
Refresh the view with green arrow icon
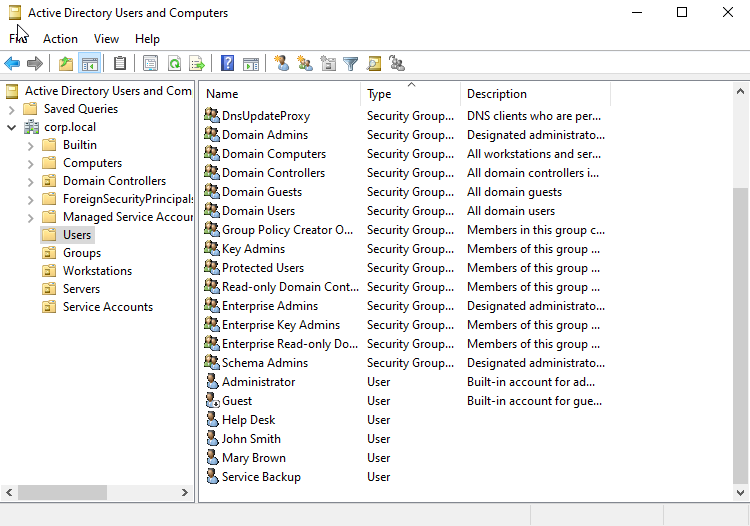(174, 63)
